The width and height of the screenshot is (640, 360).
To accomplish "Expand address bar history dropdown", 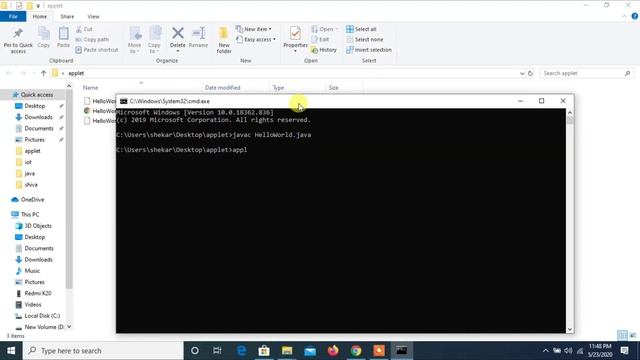I will (x=522, y=73).
